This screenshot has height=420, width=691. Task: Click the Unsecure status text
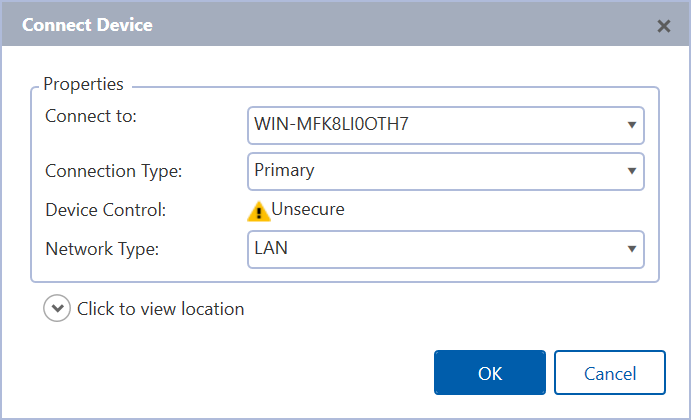click(x=308, y=210)
